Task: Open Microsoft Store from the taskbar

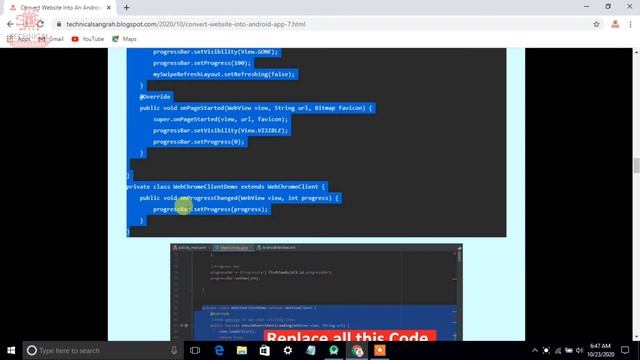Action: 264,350
